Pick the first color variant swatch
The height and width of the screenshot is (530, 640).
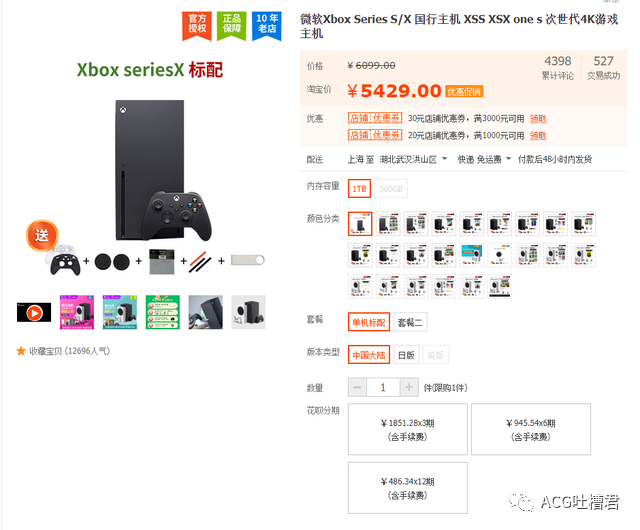pos(360,224)
